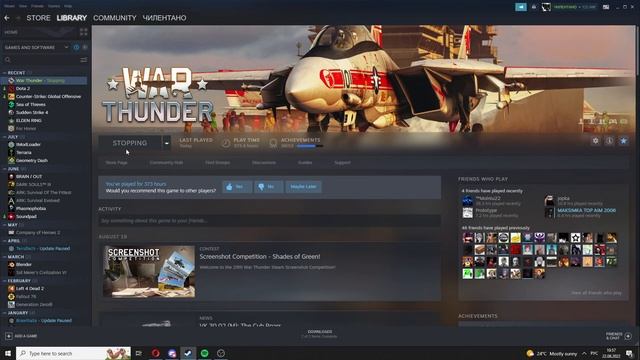This screenshot has width=640, height=360.
Task: Recommend game with thumbs-up Yes
Action: coord(237,187)
